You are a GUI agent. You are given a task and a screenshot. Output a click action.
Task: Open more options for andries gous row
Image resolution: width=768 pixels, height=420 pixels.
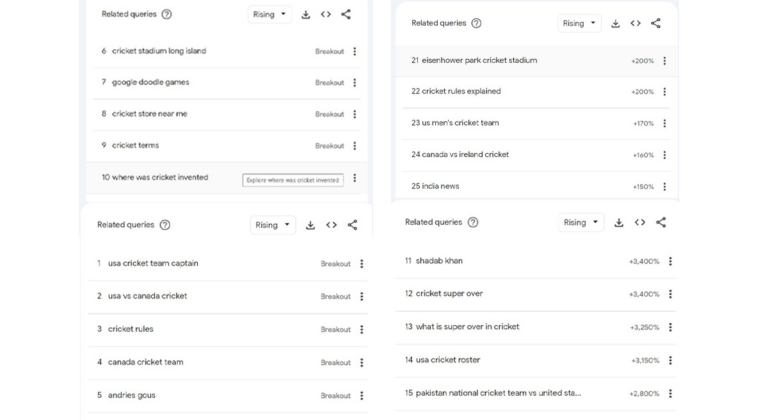coord(362,396)
